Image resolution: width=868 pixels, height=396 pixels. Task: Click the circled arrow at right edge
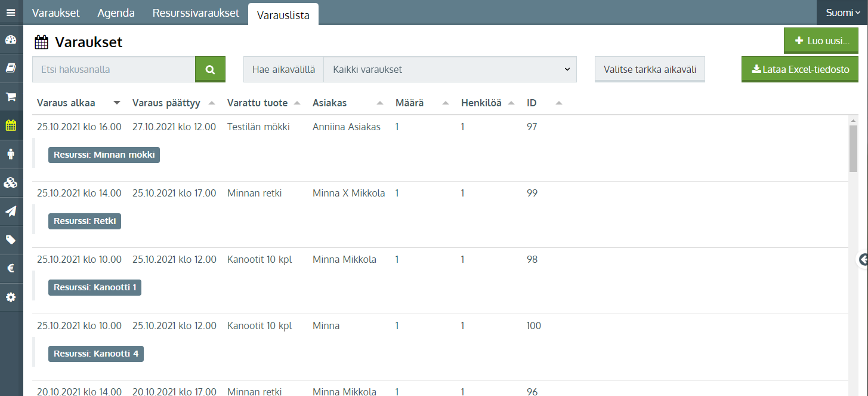[863, 259]
